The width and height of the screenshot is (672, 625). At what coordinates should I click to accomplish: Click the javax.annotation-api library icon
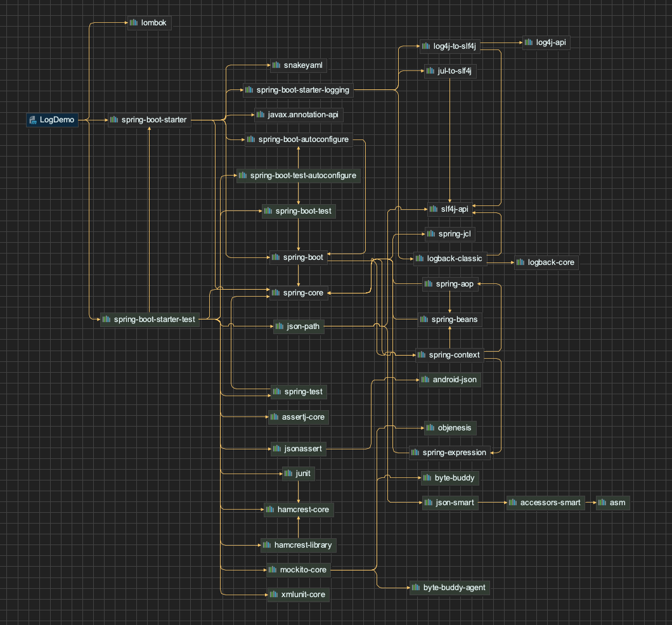coord(261,115)
